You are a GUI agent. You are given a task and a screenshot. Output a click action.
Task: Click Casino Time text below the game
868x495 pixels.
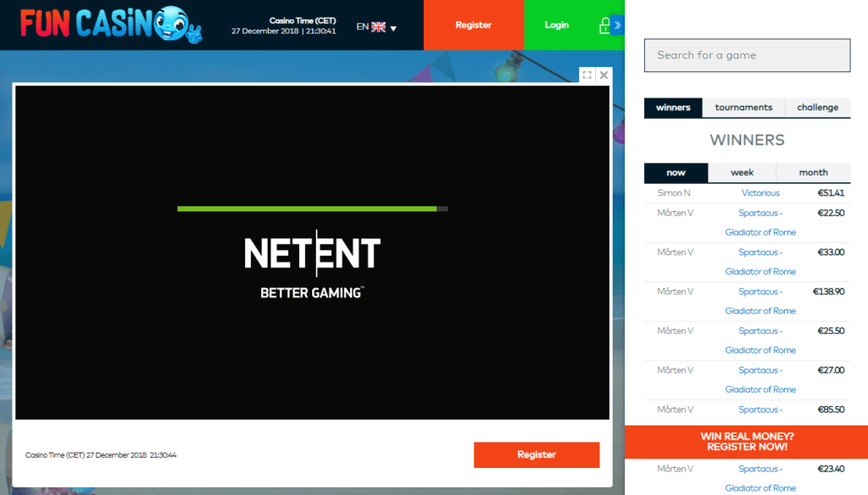pyautogui.click(x=101, y=455)
